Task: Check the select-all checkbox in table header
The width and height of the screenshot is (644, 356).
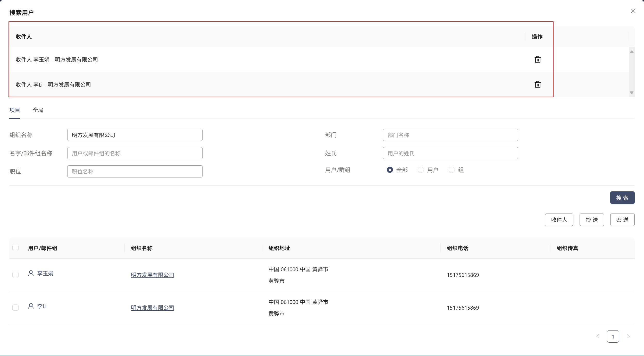Action: click(15, 248)
